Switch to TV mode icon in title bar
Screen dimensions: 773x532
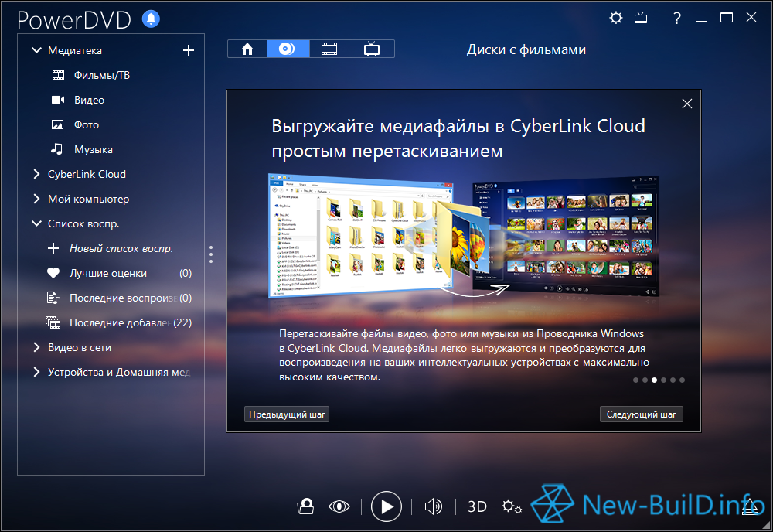[x=641, y=19]
